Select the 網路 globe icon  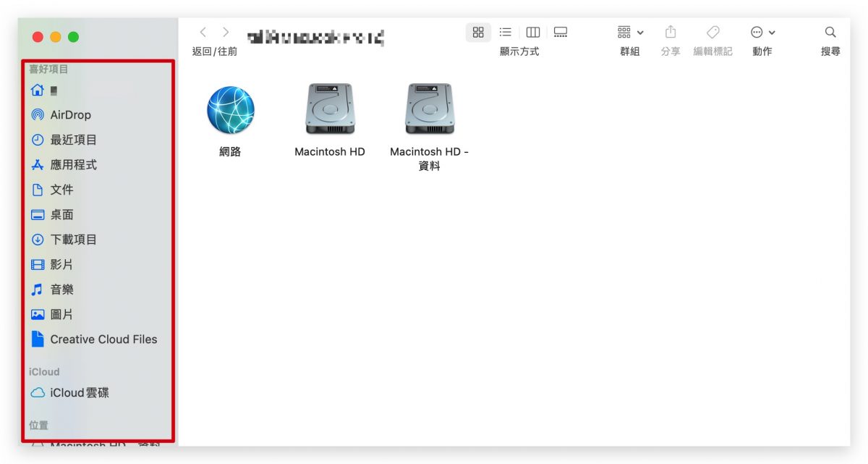coord(231,110)
